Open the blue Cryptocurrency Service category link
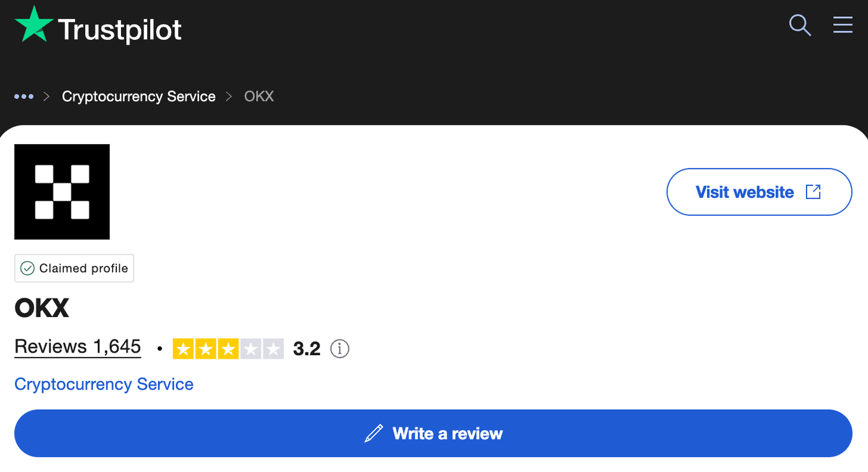 coord(103,384)
